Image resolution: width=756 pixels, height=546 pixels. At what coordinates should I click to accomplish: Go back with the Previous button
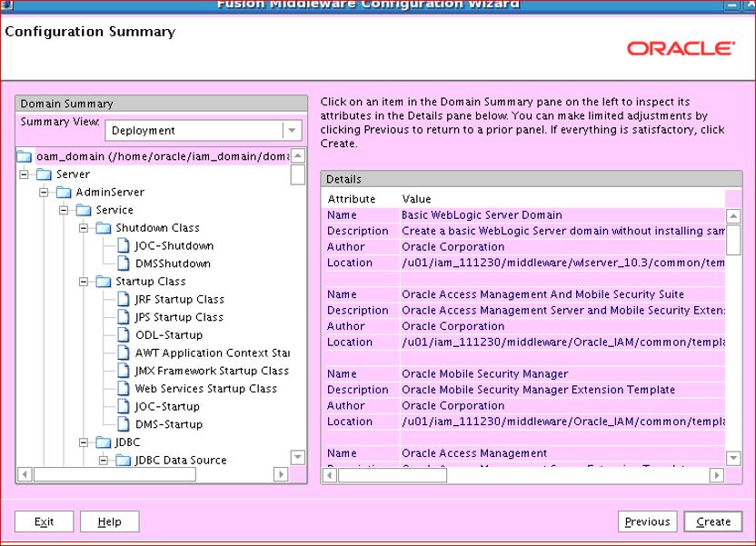[x=647, y=521]
